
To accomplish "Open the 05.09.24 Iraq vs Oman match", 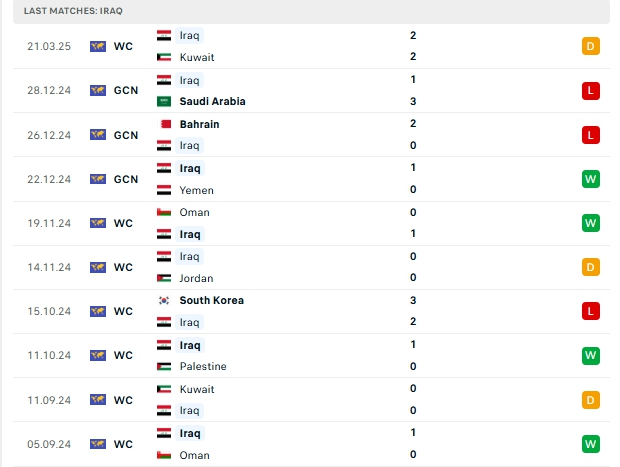I will pos(311,444).
